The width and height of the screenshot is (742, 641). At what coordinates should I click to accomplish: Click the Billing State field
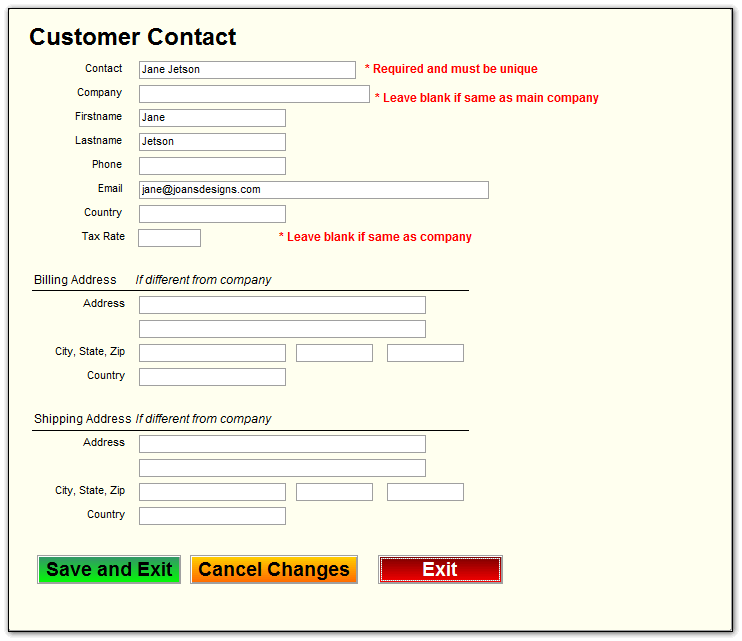pyautogui.click(x=334, y=353)
